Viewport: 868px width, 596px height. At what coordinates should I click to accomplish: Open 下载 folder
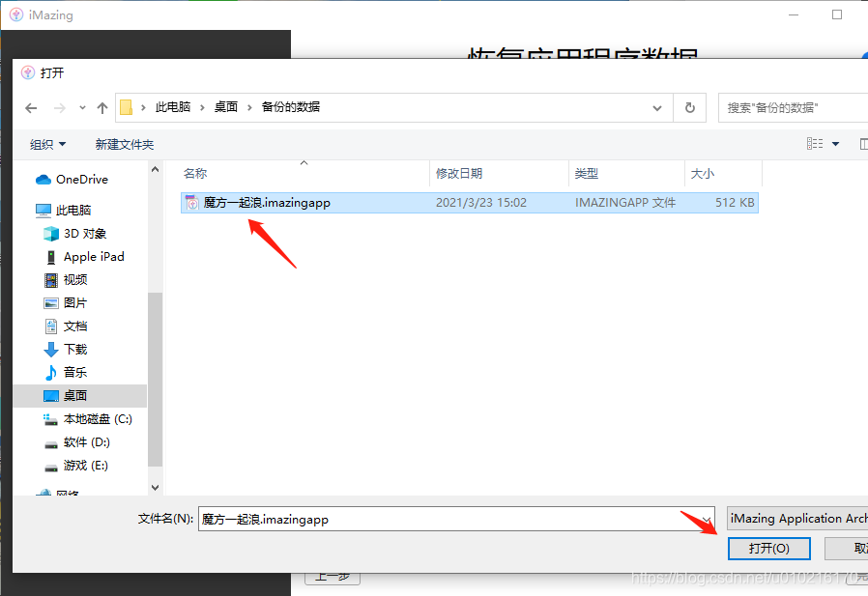(x=75, y=350)
